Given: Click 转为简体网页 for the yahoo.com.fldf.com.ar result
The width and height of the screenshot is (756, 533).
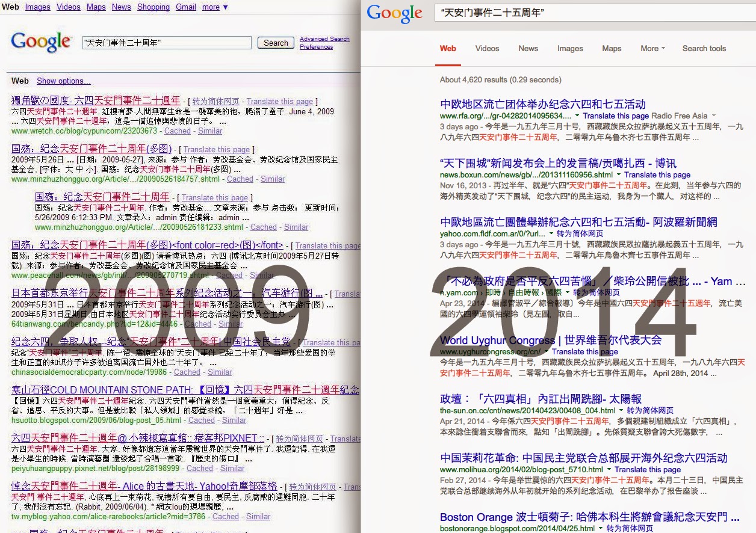Looking at the screenshot, I should [x=580, y=233].
